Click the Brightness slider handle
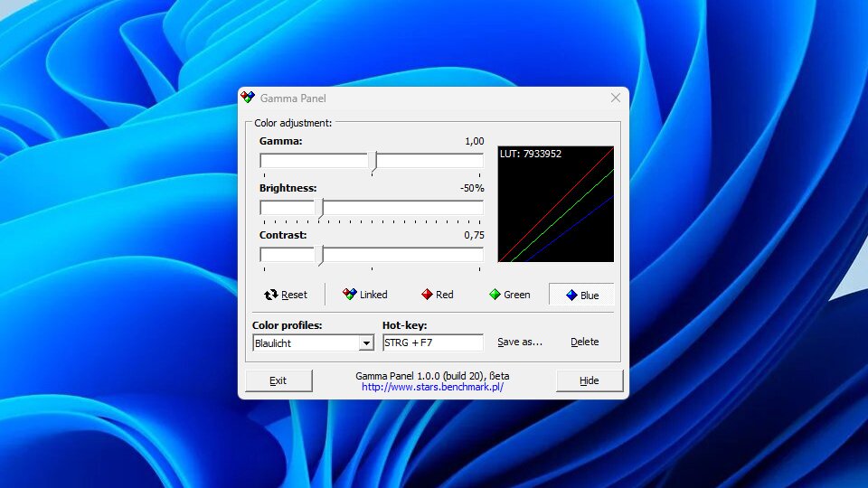Screen dimensions: 868x488 coord(321,208)
